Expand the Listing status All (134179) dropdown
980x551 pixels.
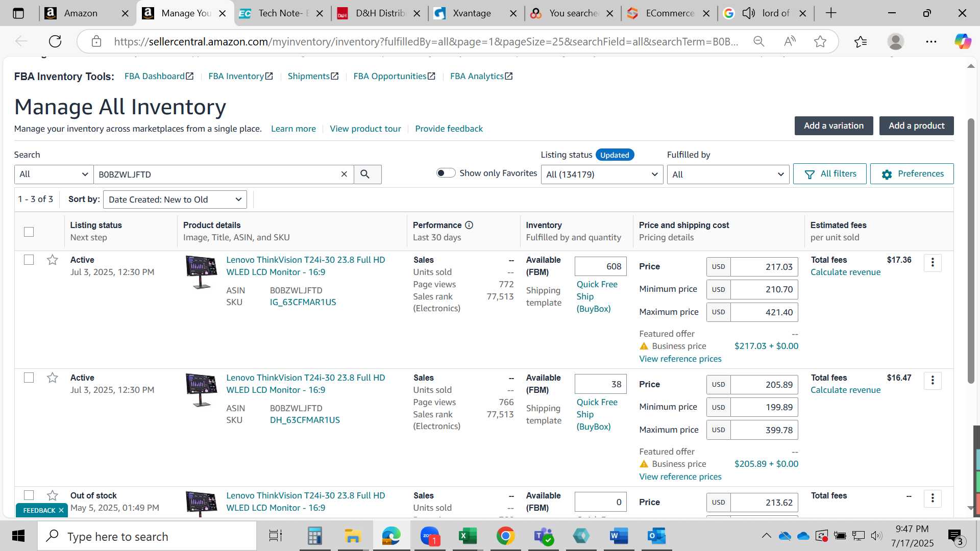coord(602,174)
